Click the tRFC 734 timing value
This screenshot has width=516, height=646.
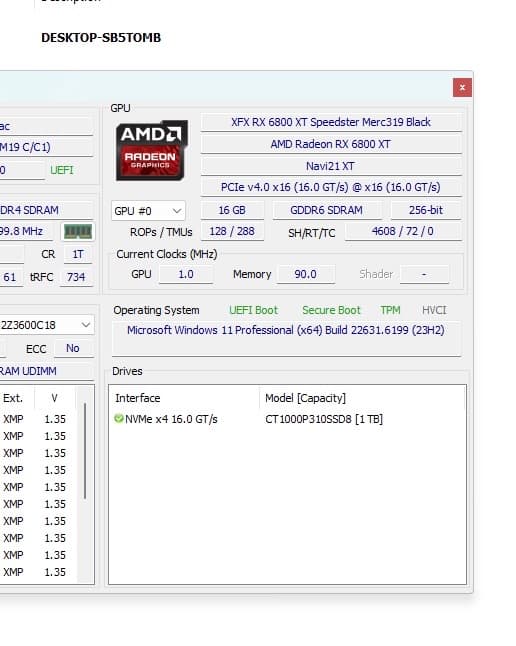[76, 277]
